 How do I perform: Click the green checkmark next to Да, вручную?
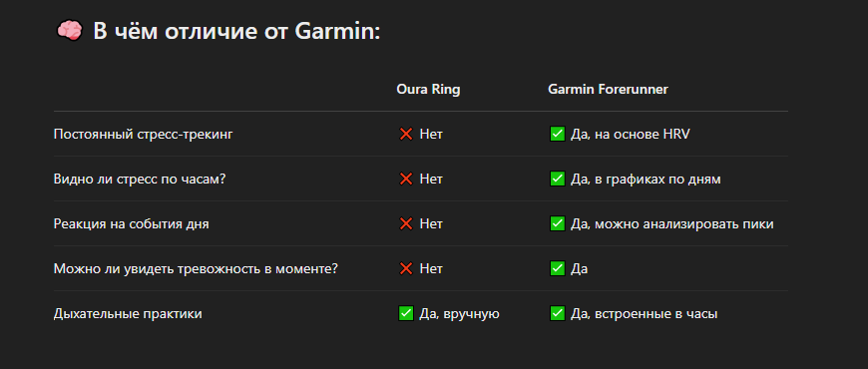[x=406, y=314]
